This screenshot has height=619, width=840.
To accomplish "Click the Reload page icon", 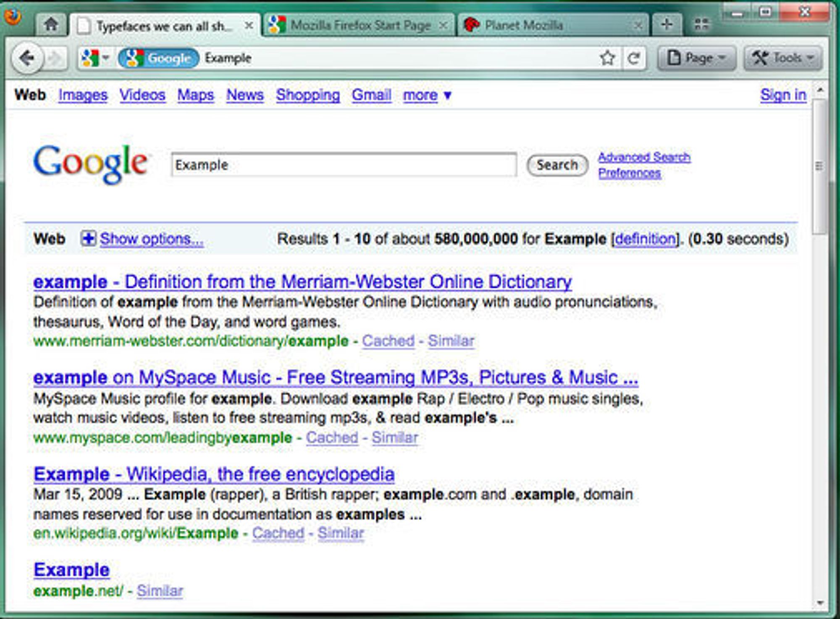I will pyautogui.click(x=633, y=58).
